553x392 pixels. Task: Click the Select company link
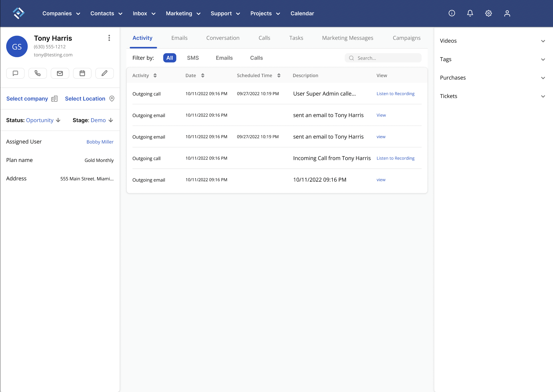(x=27, y=99)
